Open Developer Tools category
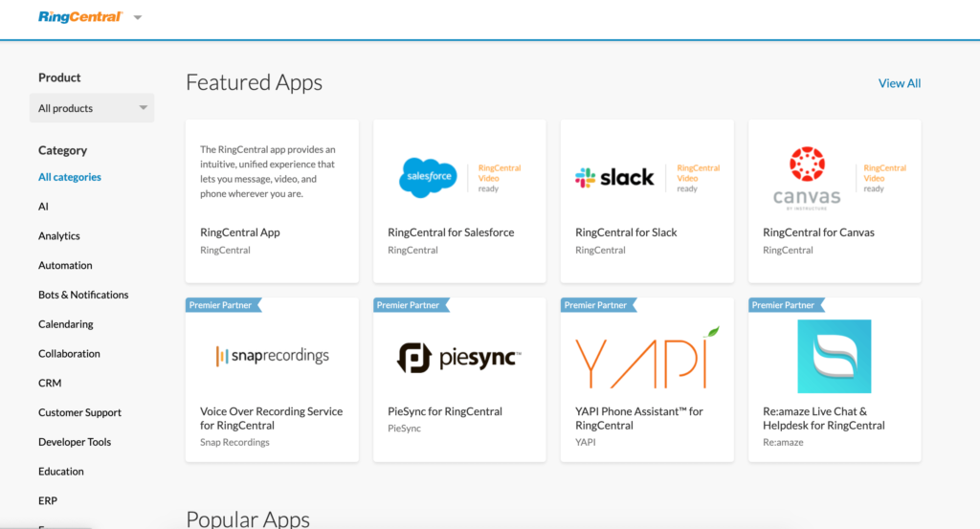The height and width of the screenshot is (529, 980). [75, 442]
